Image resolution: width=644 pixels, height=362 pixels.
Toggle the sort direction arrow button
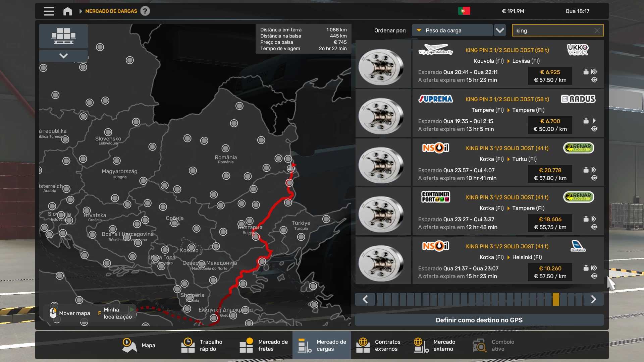[x=500, y=31]
